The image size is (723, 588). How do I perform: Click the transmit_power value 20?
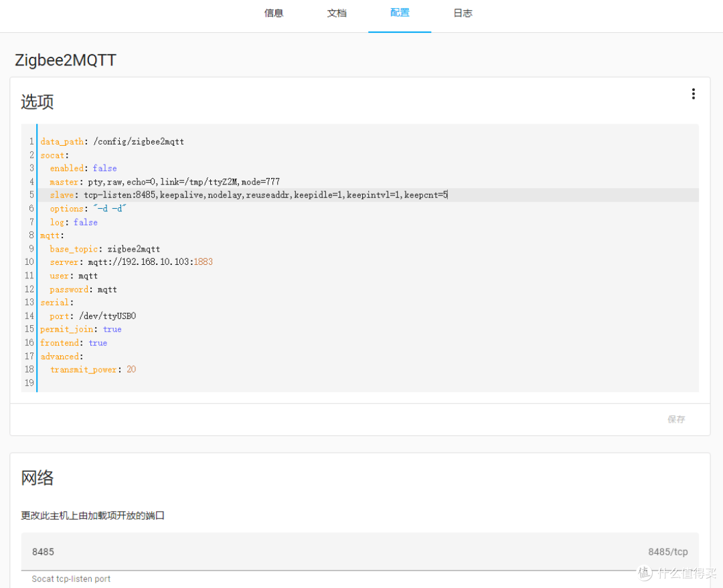pyautogui.click(x=131, y=369)
